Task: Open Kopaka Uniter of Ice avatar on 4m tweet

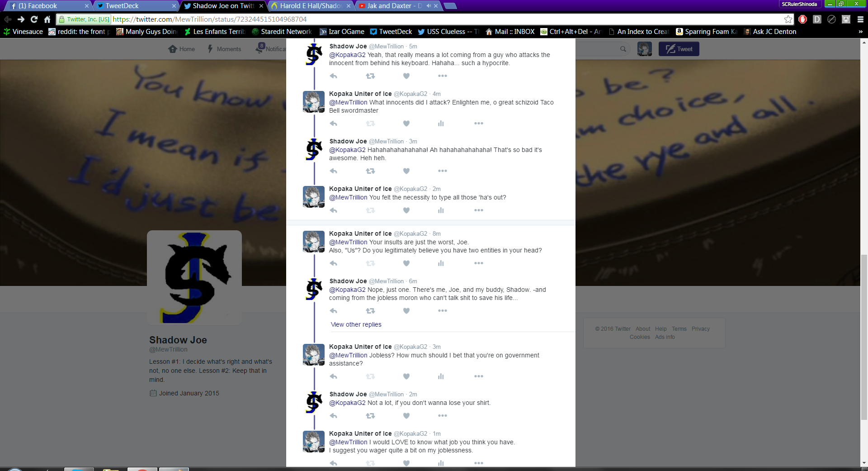Action: point(314,102)
